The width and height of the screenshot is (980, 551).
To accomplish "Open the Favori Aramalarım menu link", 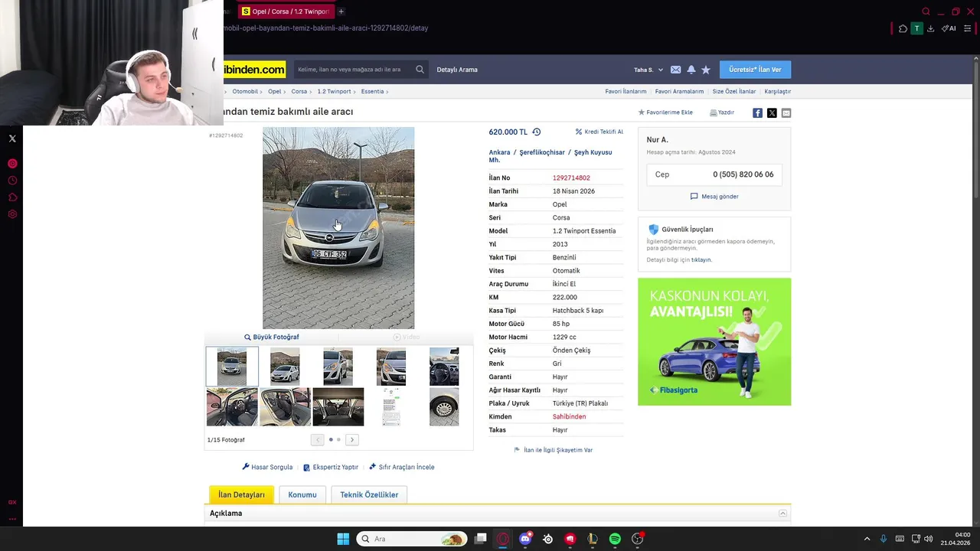I will click(679, 91).
